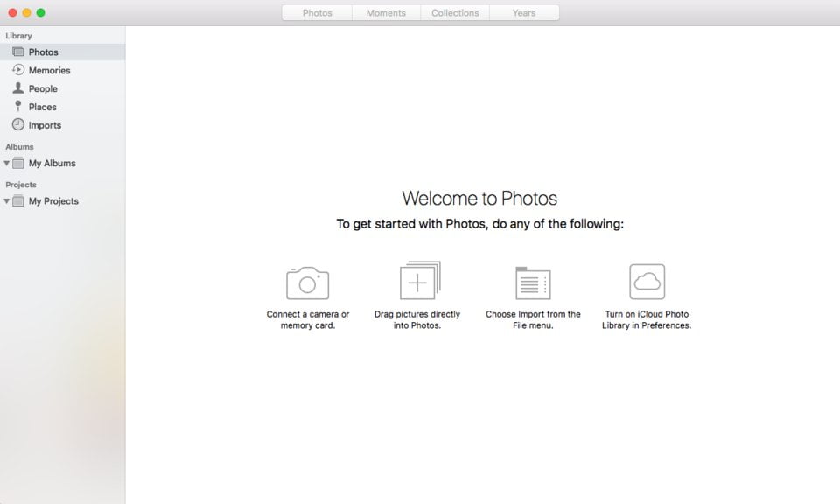The image size is (840, 504).
Task: Open People in the sidebar
Action: (x=63, y=88)
